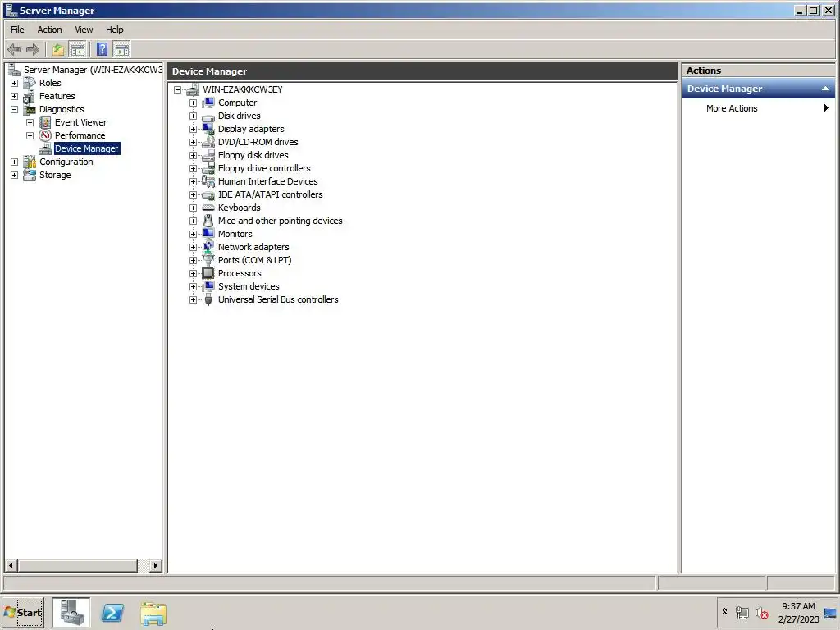Open the Action menu
The height and width of the screenshot is (630, 840).
[x=49, y=30]
